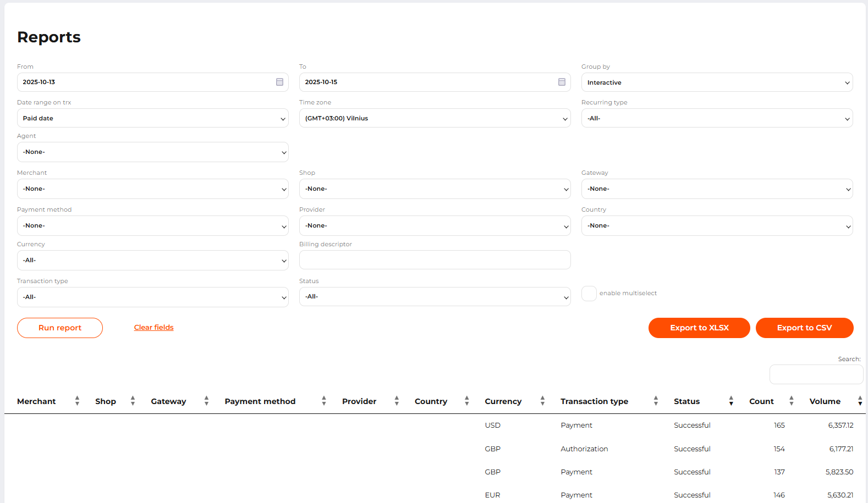The height and width of the screenshot is (503, 868).
Task: Sort table by Count column arrows
Action: pos(791,401)
